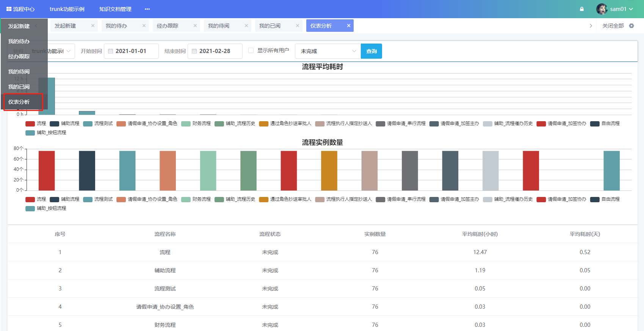The height and width of the screenshot is (331, 644).
Task: Close the 我的待阅 tab
Action: pyautogui.click(x=246, y=26)
